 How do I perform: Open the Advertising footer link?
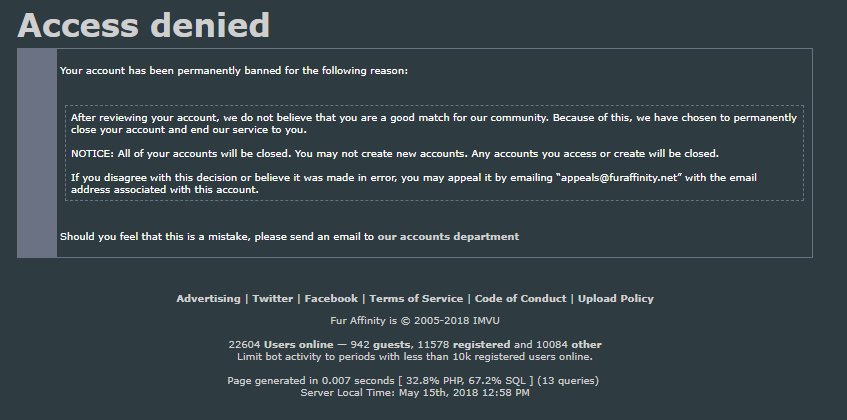click(x=208, y=299)
